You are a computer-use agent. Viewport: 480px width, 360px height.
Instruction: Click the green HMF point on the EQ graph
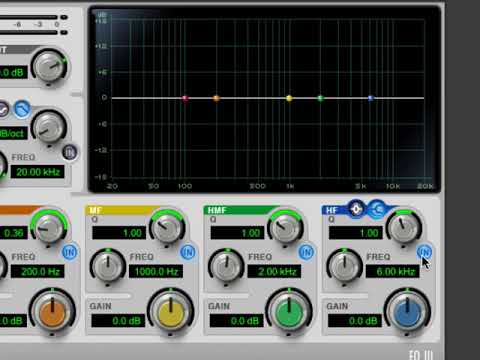pos(320,98)
